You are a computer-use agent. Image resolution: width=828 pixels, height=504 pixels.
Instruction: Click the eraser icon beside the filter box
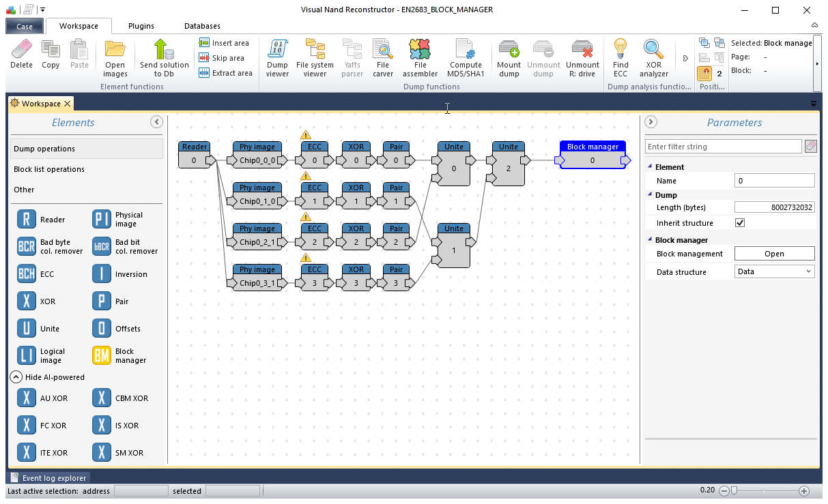click(x=810, y=147)
